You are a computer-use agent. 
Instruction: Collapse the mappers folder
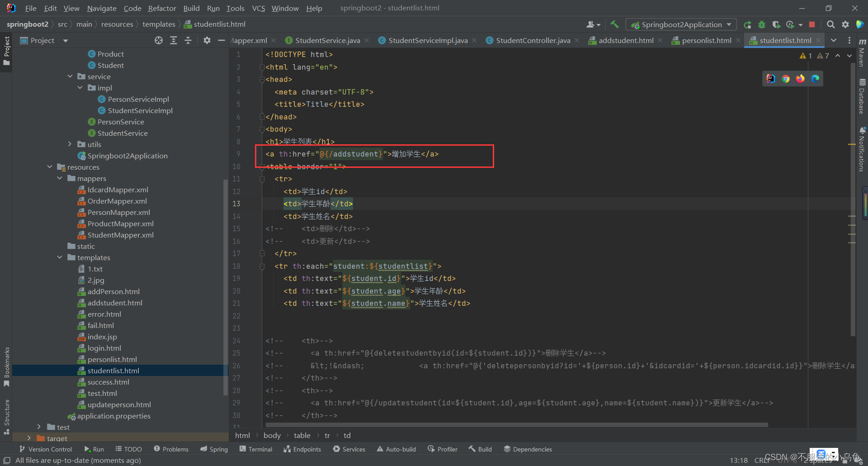coord(60,178)
